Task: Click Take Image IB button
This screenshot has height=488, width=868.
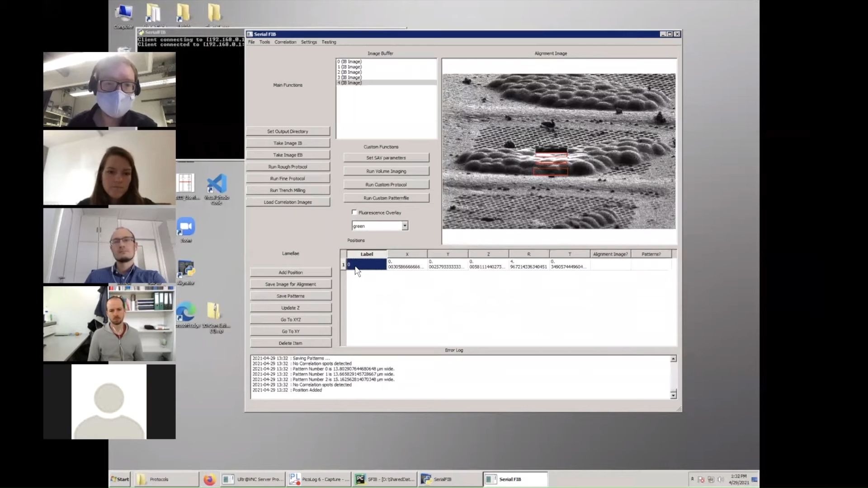Action: [x=288, y=143]
